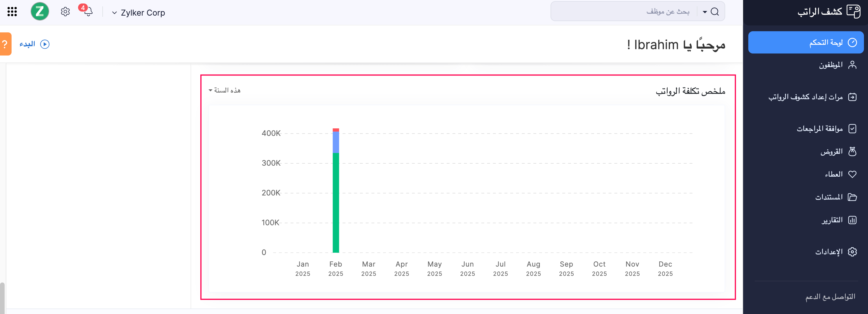Click the البدء getting-started link
868x314 pixels.
click(x=34, y=44)
